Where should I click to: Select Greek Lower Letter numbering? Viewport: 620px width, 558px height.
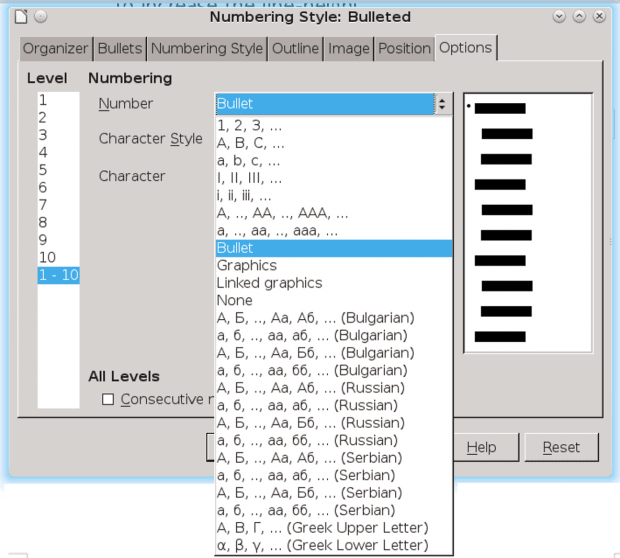click(x=334, y=545)
